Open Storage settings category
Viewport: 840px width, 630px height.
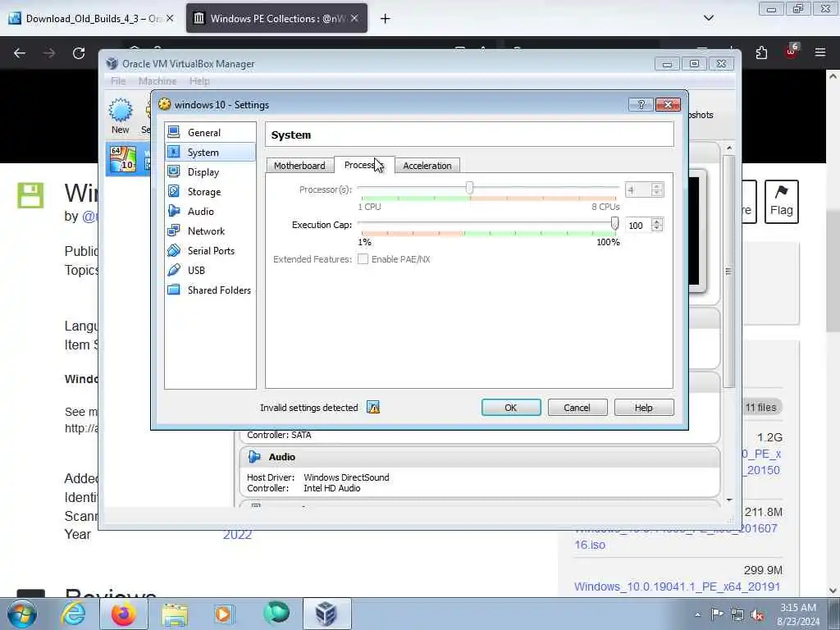coord(210,192)
